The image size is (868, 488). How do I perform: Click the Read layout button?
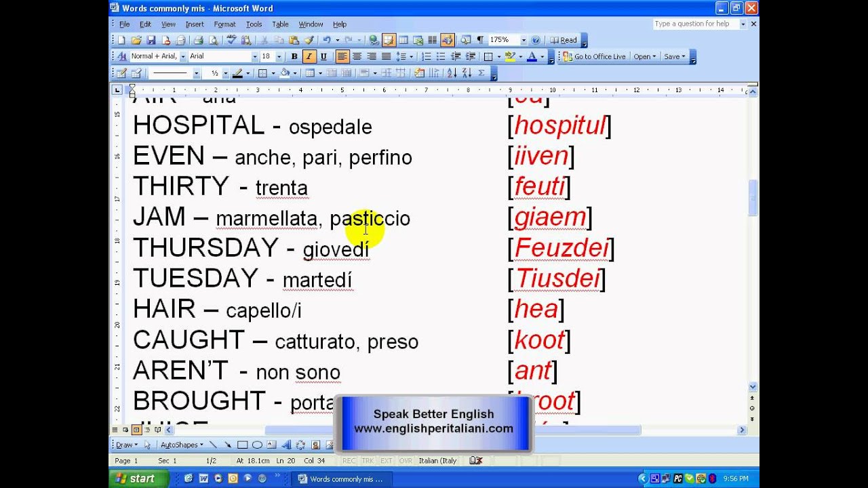564,40
